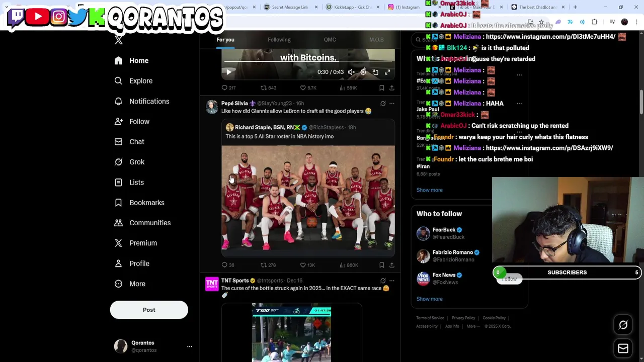Open the floating Grok button at bottom right

click(623, 325)
